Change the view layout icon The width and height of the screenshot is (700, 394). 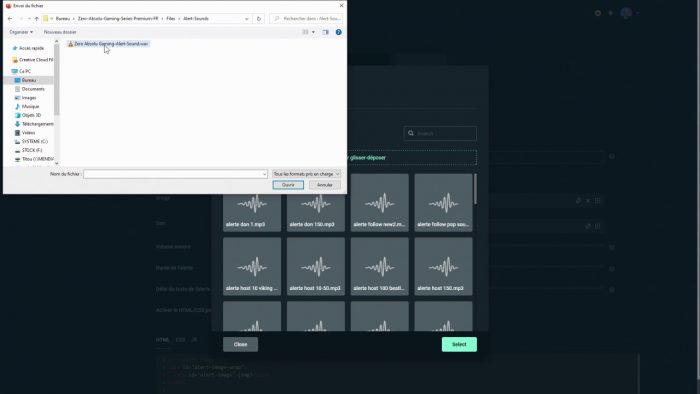pos(305,32)
